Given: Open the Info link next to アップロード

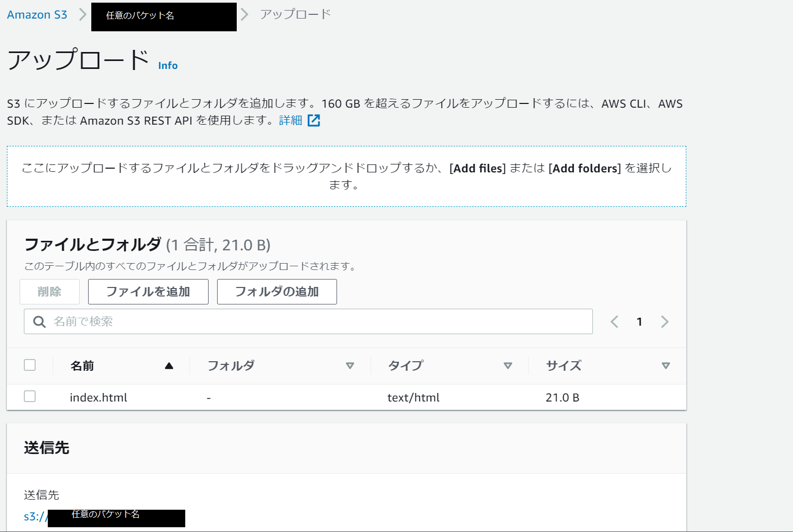Looking at the screenshot, I should pos(168,65).
